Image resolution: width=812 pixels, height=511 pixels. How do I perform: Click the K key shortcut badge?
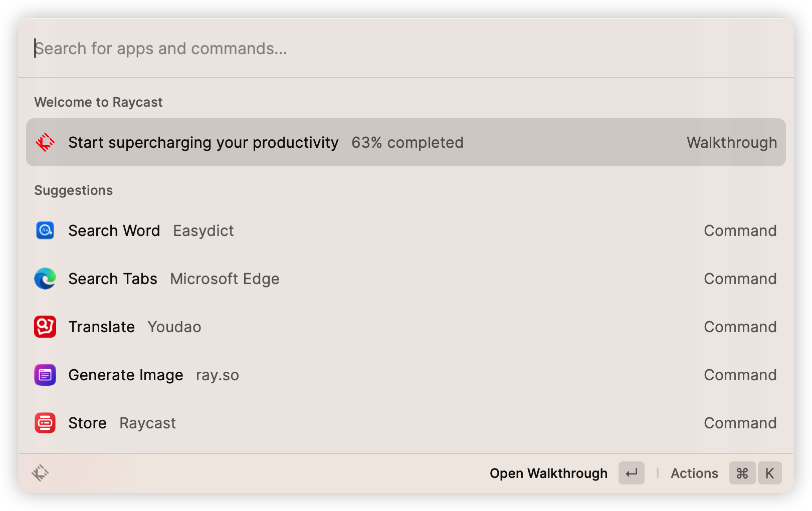tap(769, 473)
